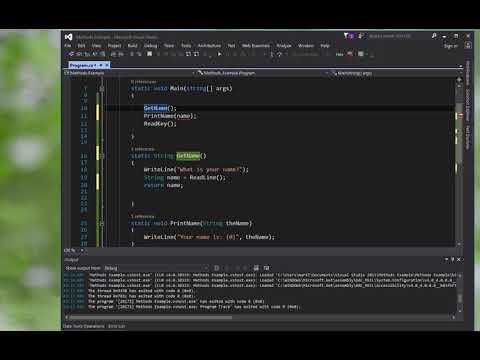Open the Edit menu

(x=81, y=46)
